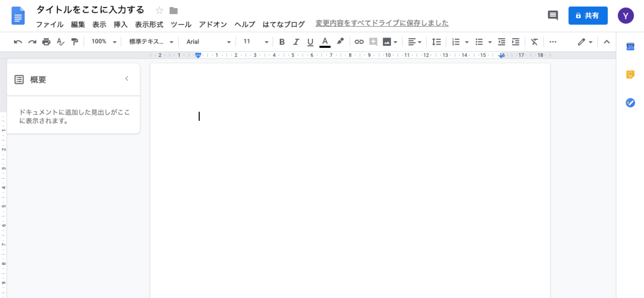644x298 pixels.
Task: Open the 表示形式 menu
Action: tap(149, 24)
